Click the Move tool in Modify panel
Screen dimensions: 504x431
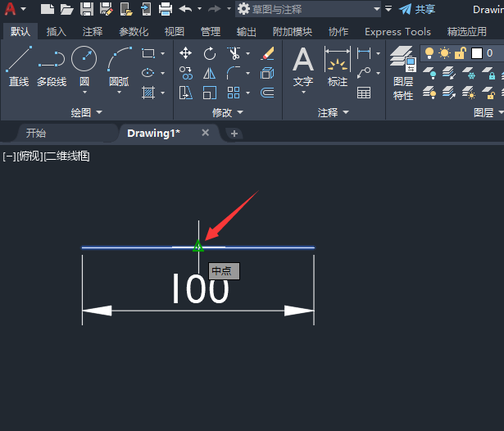[186, 53]
